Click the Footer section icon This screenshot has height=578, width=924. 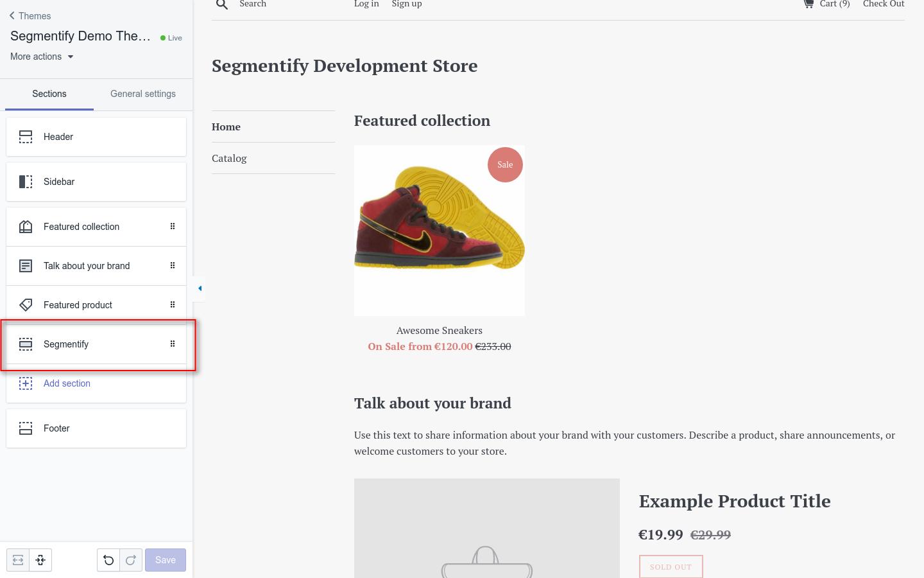tap(26, 428)
